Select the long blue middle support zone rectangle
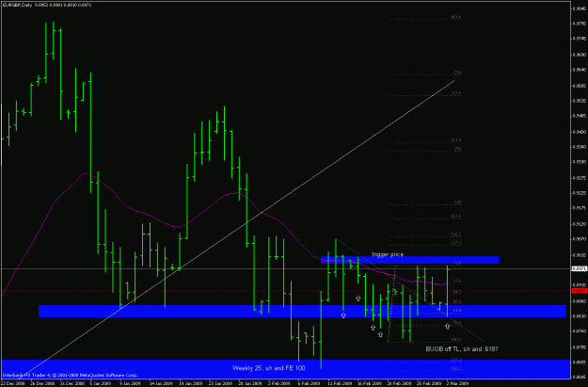588x387 pixels. (302, 311)
